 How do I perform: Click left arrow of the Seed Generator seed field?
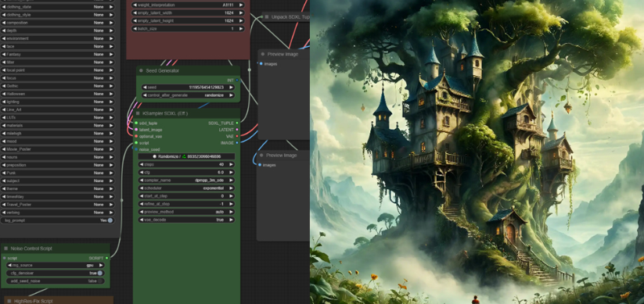[x=144, y=88]
